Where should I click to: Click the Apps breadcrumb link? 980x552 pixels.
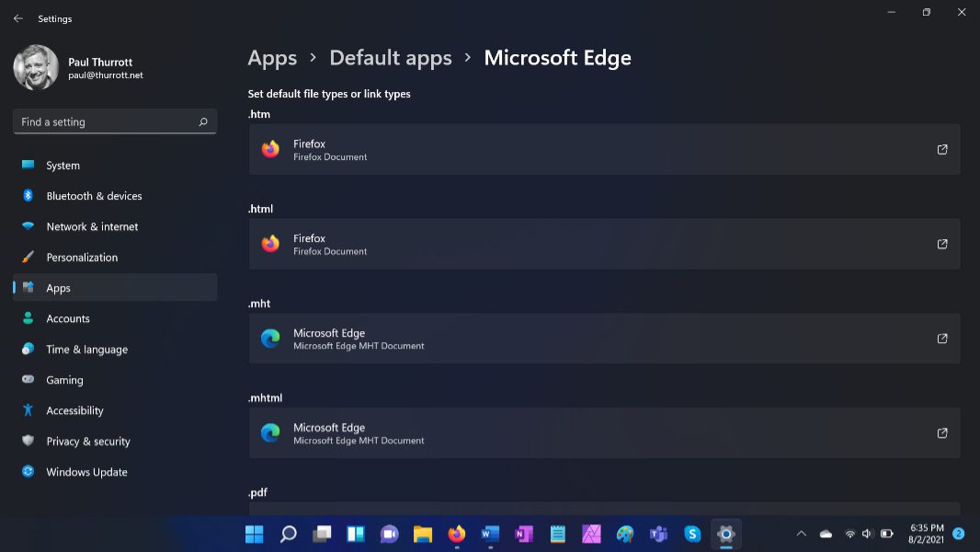272,58
